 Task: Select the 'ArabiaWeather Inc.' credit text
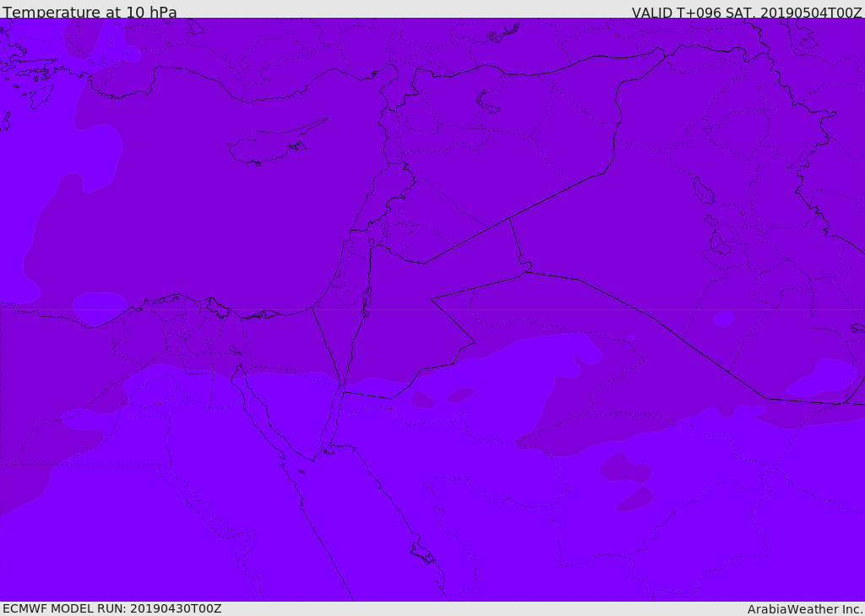point(805,609)
